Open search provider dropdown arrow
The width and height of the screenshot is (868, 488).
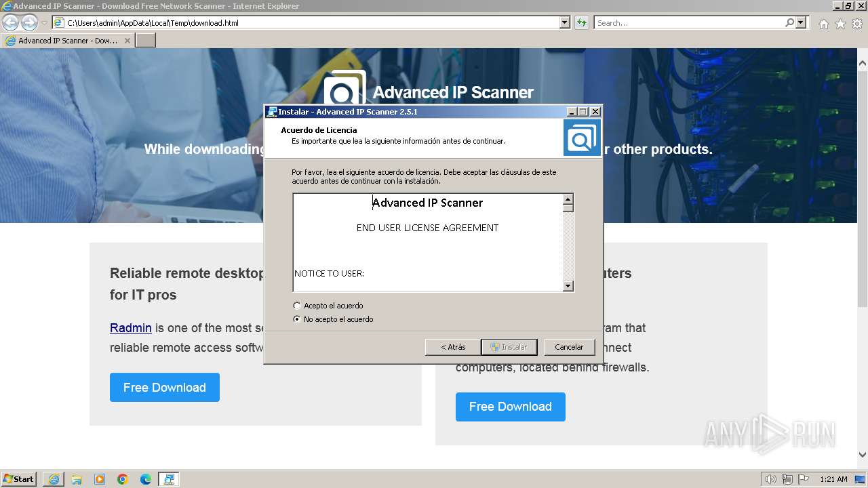[802, 23]
